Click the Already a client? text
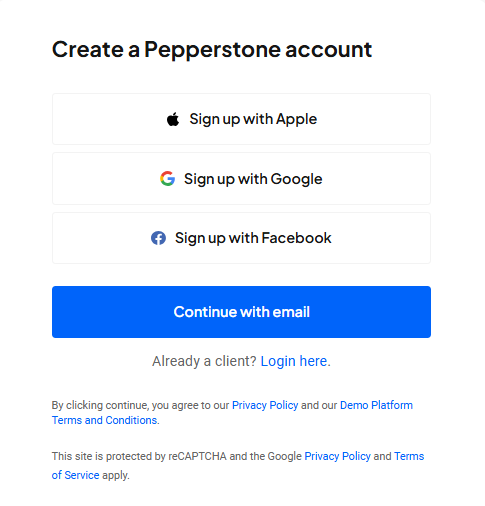Image resolution: width=485 pixels, height=506 pixels. pos(204,361)
